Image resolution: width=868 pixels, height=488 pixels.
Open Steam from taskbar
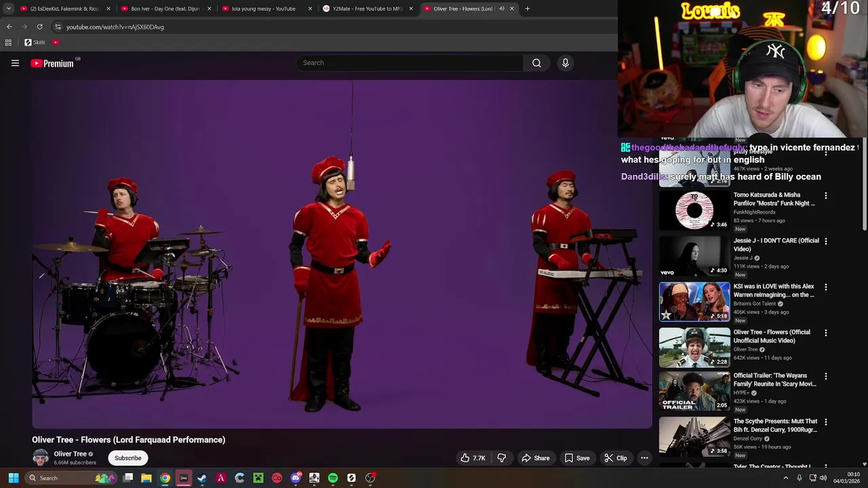point(202,478)
